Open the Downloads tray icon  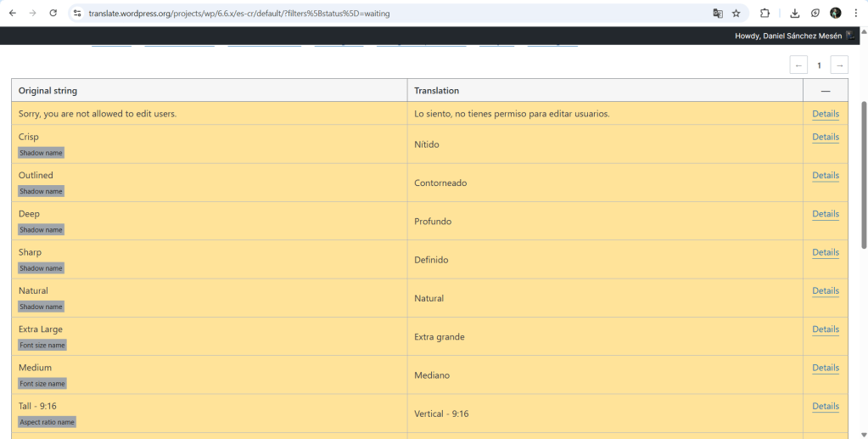tap(794, 14)
